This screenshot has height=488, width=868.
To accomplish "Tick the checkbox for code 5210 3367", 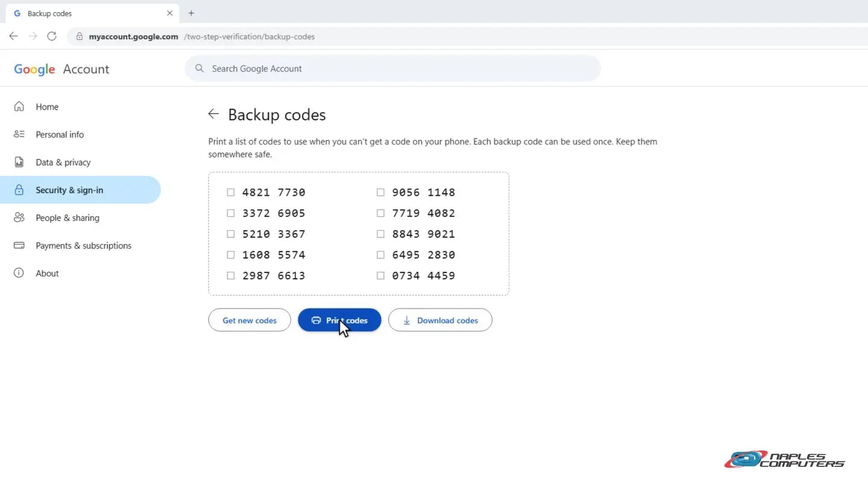I will point(230,234).
